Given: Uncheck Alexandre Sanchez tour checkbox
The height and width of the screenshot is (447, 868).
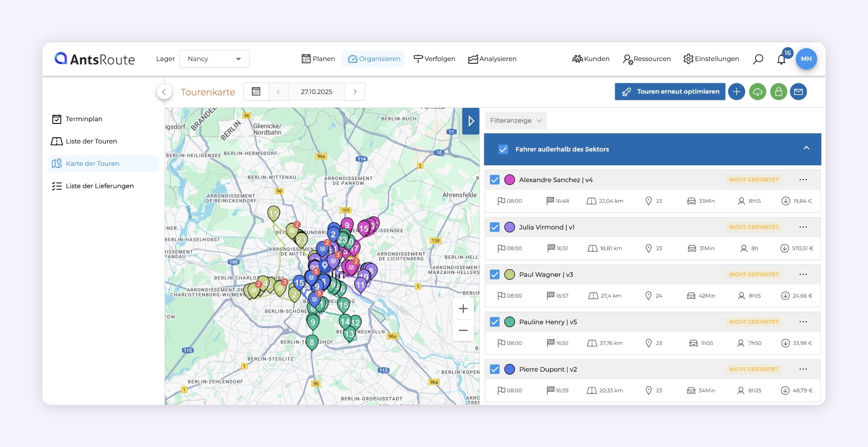Looking at the screenshot, I should pyautogui.click(x=495, y=180).
